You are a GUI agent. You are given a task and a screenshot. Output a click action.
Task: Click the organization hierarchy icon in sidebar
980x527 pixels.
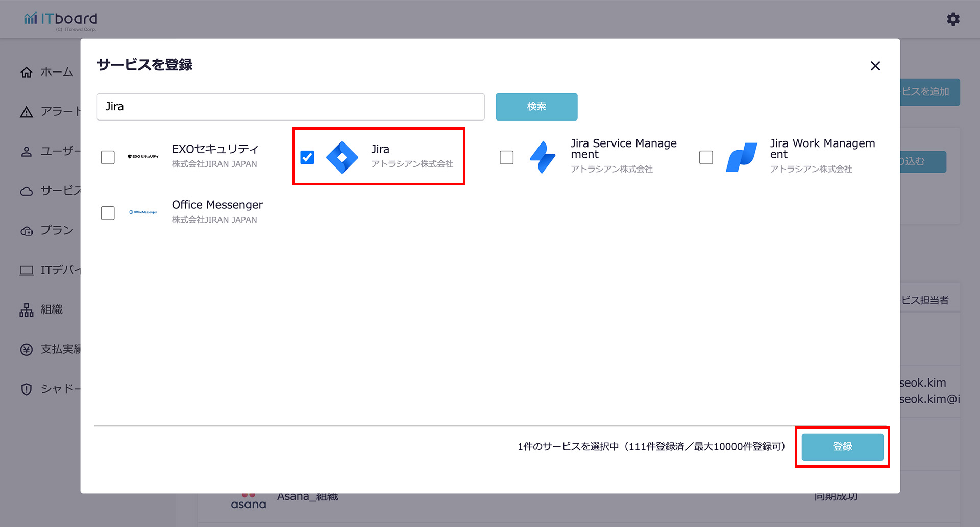[27, 310]
